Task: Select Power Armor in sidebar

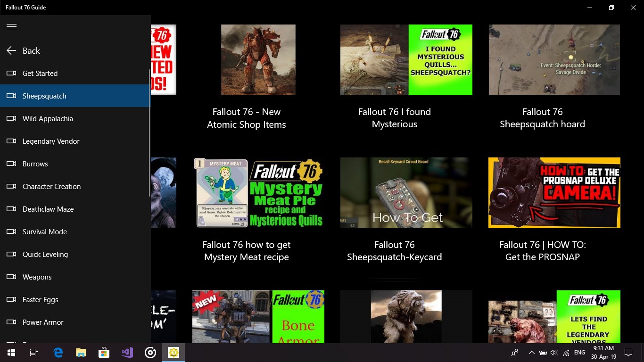Action: click(x=74, y=322)
